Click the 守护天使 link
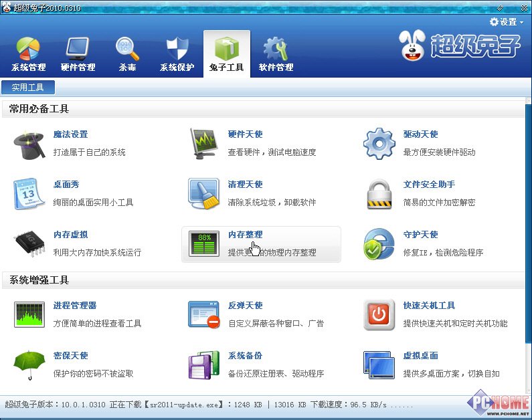 (421, 235)
